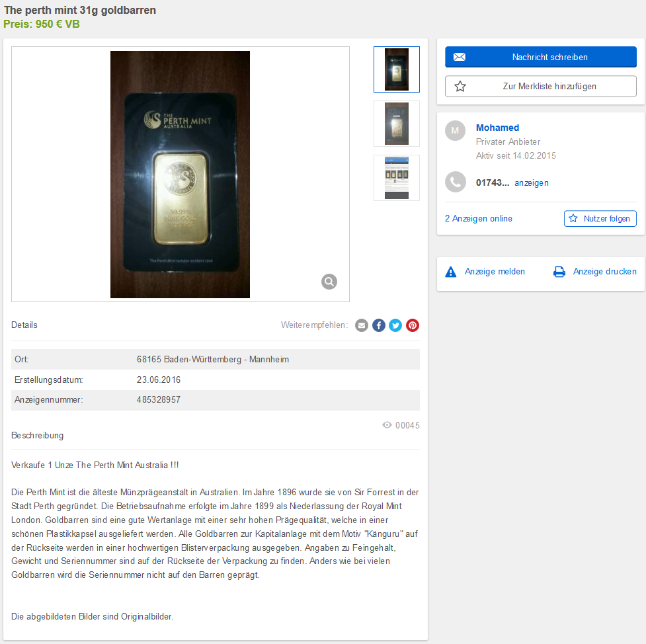Click the phone icon beside the number

[x=456, y=182]
